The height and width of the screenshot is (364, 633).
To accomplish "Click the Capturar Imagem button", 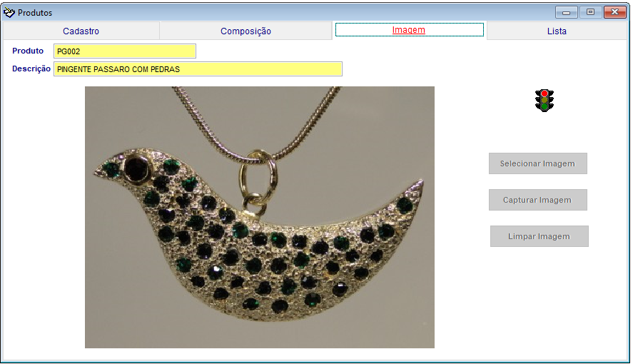I will click(x=537, y=200).
